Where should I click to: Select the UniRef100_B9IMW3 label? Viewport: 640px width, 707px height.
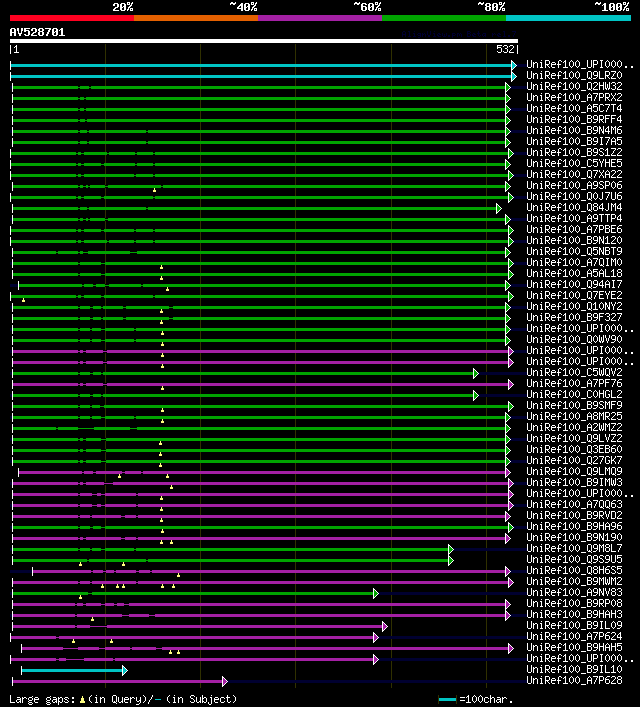[574, 482]
